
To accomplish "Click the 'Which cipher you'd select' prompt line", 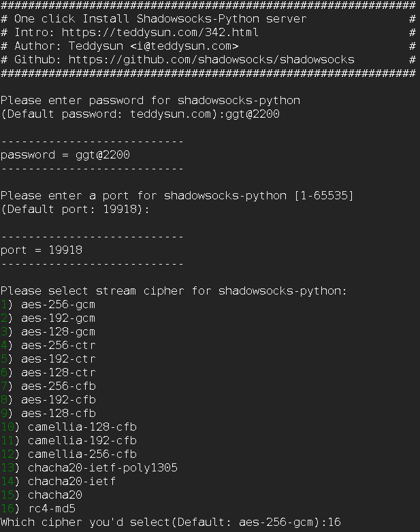I will tap(170, 522).
